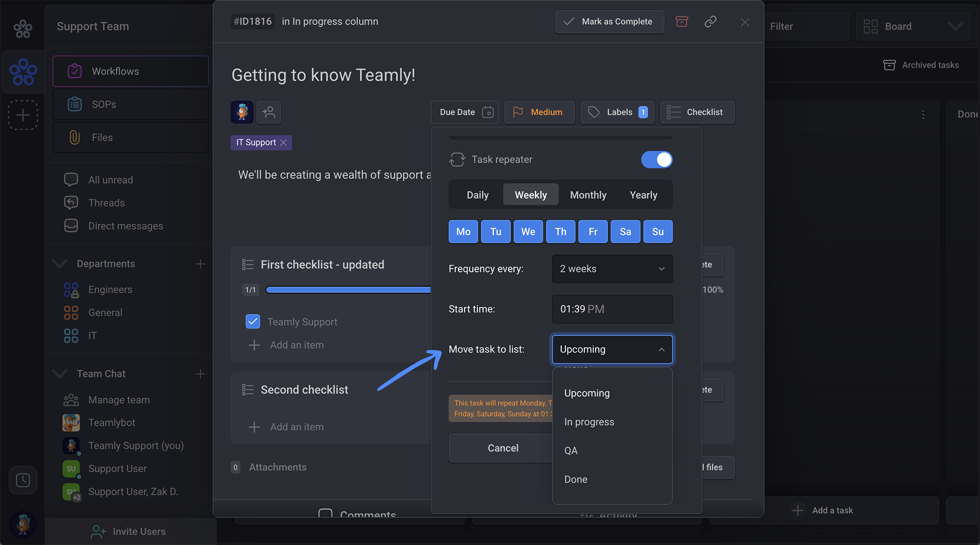Change the Medium priority flag
Viewport: 980px width, 545px height.
pyautogui.click(x=539, y=112)
